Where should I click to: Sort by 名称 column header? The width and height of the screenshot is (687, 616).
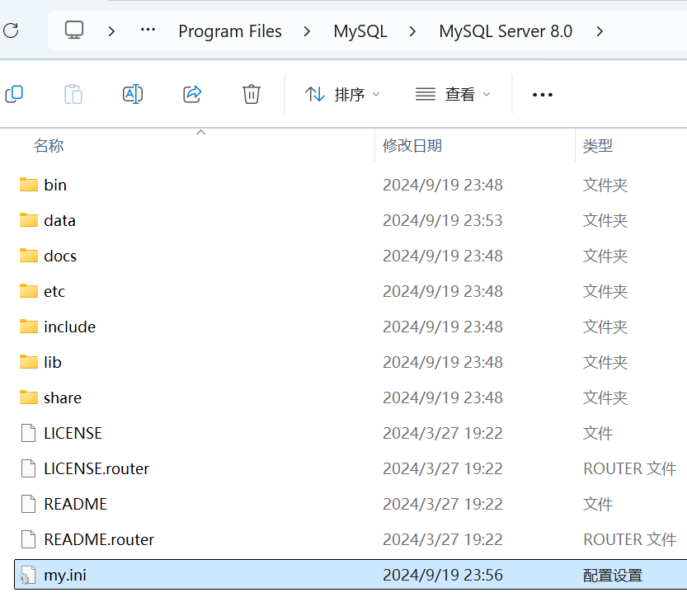pos(49,145)
